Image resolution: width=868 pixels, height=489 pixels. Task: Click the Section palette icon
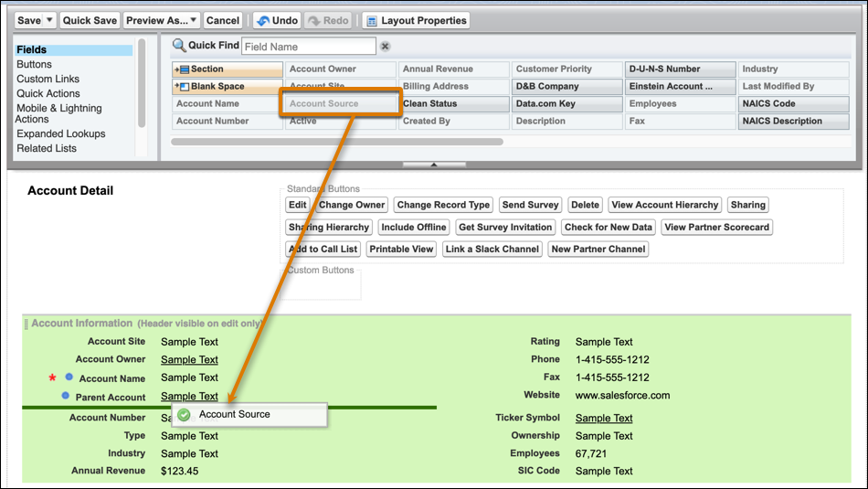point(182,69)
